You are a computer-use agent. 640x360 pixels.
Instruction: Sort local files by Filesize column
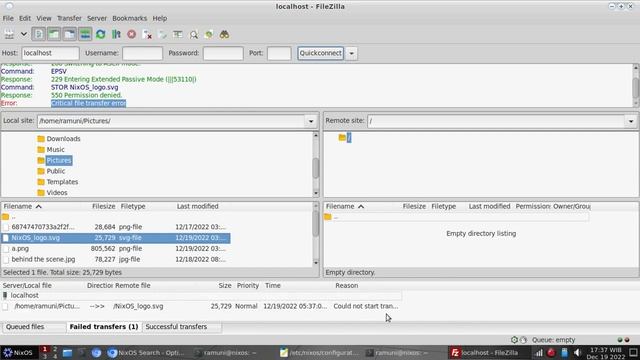pos(103,207)
